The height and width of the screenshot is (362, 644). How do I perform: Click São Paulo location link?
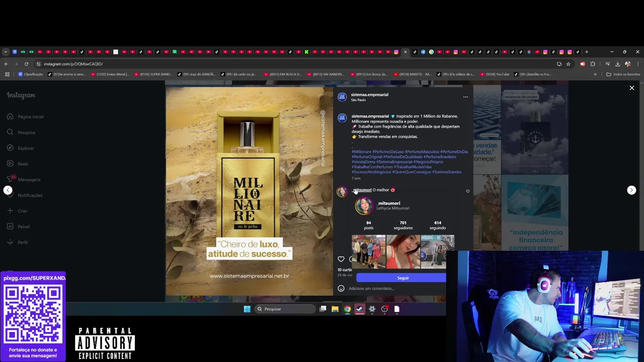click(x=358, y=100)
